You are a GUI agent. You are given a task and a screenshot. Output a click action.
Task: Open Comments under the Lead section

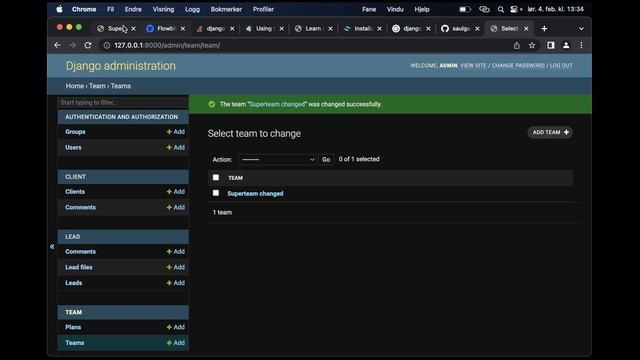[x=80, y=251]
